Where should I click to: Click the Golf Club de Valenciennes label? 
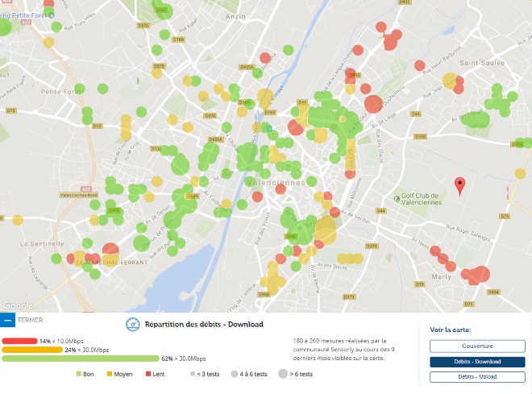[422, 199]
